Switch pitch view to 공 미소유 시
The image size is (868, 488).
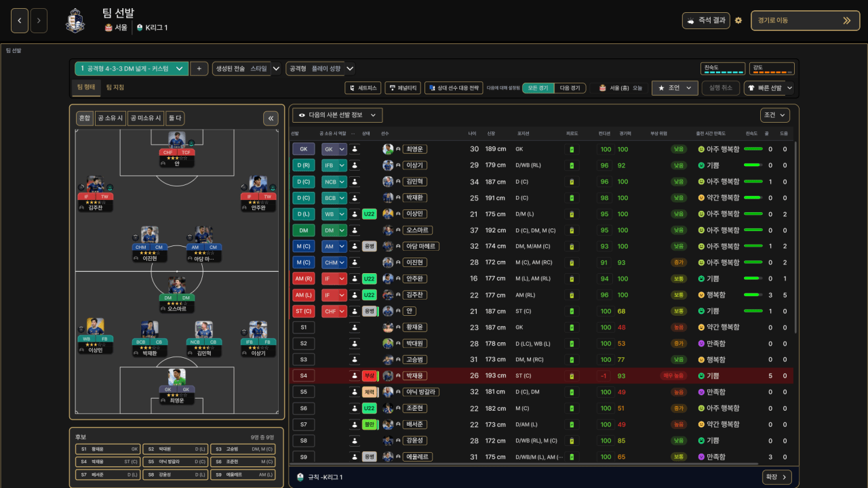(x=146, y=119)
